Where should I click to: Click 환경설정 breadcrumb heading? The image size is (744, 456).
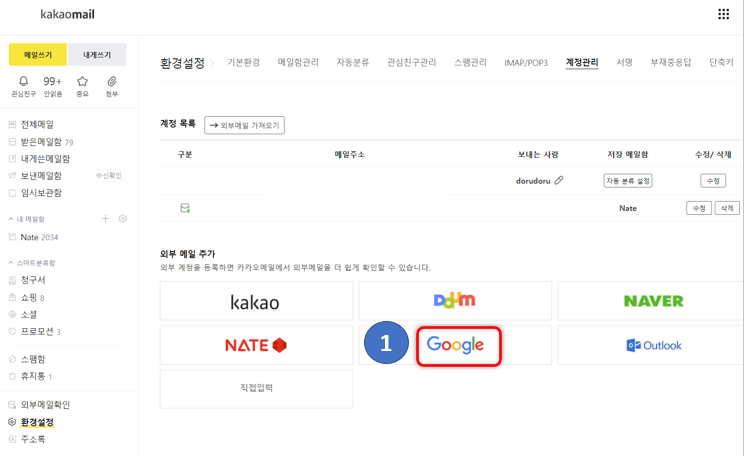[x=182, y=63]
